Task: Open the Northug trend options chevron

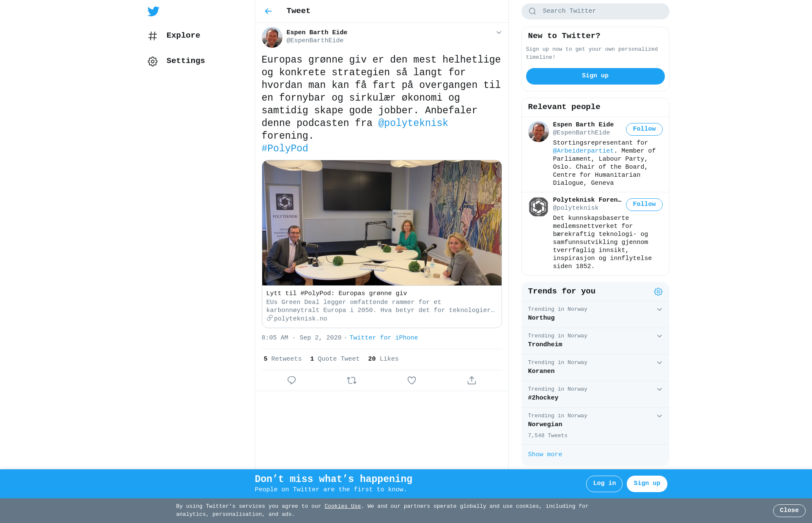Action: [x=659, y=309]
